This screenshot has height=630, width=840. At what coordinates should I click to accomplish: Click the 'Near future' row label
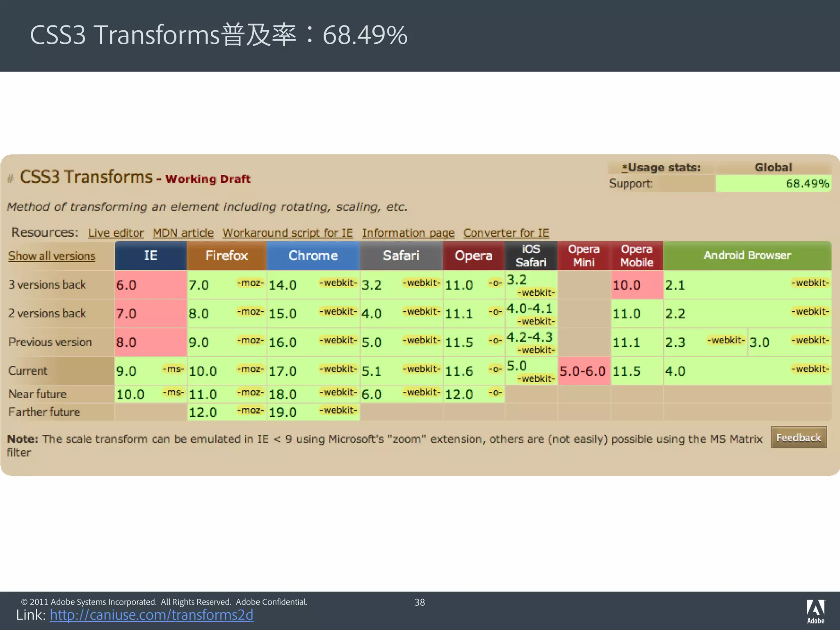pyautogui.click(x=37, y=394)
